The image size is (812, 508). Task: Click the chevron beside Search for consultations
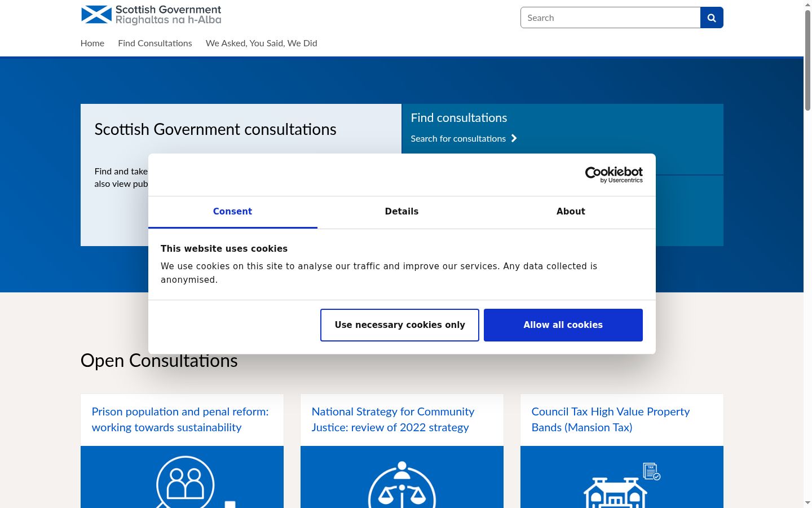click(x=514, y=138)
